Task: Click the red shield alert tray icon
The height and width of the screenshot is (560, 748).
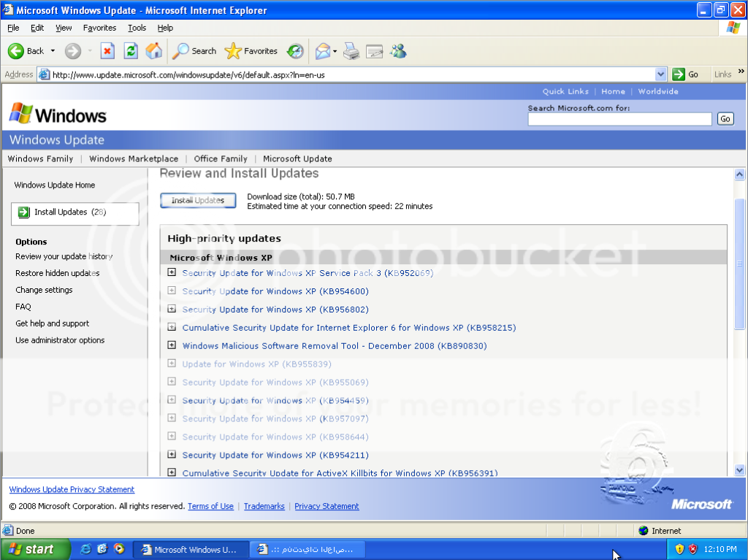Action: pyautogui.click(x=692, y=549)
